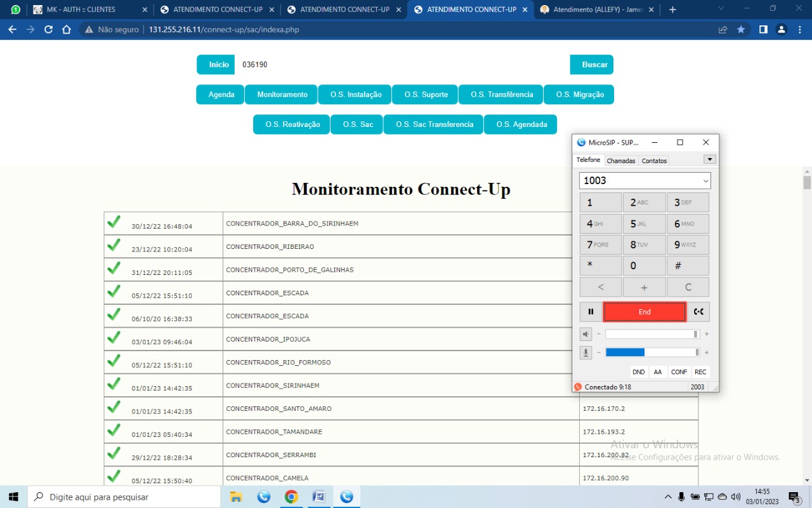
Task: Dial the # key on MicroSIP keypad
Action: click(688, 266)
